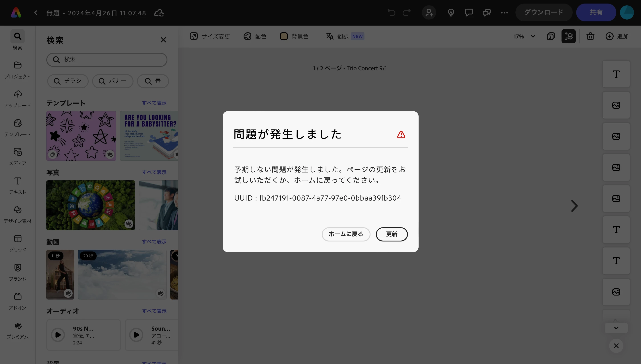This screenshot has height=364, width=641.
Task: Toggle the page layer stack view button
Action: (x=568, y=36)
